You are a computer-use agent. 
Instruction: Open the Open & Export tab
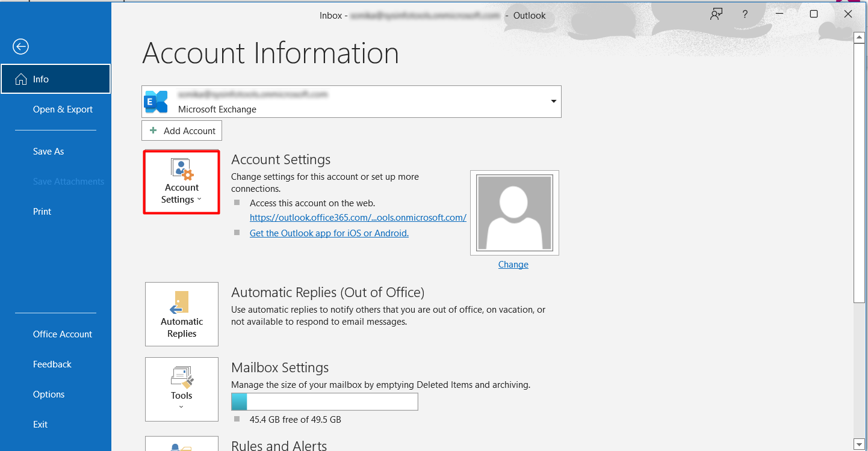63,109
